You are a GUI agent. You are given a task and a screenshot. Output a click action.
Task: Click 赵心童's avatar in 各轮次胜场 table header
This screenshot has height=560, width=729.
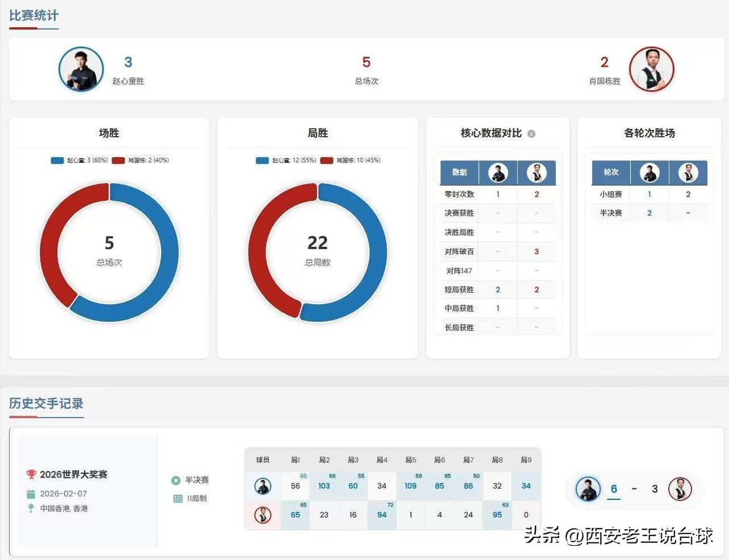point(649,172)
